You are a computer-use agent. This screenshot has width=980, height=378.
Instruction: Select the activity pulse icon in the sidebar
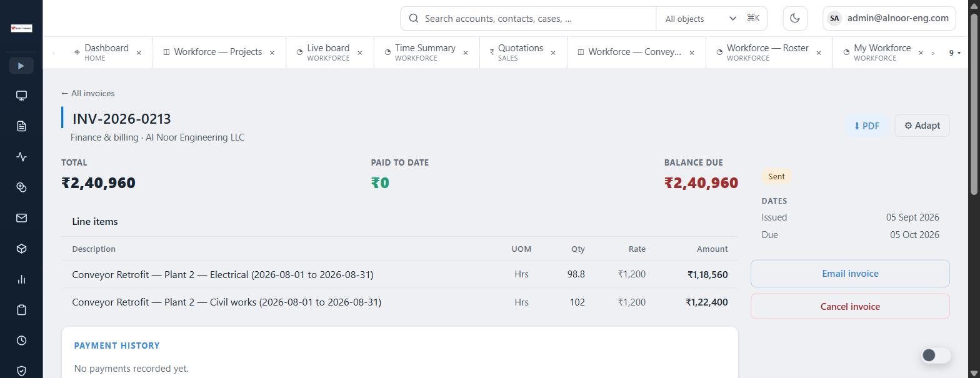click(21, 157)
